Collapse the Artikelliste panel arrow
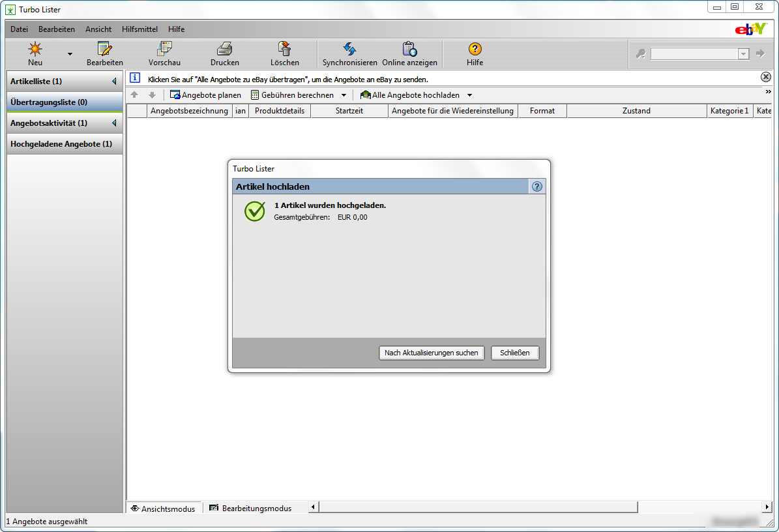This screenshot has width=779, height=532. [114, 81]
